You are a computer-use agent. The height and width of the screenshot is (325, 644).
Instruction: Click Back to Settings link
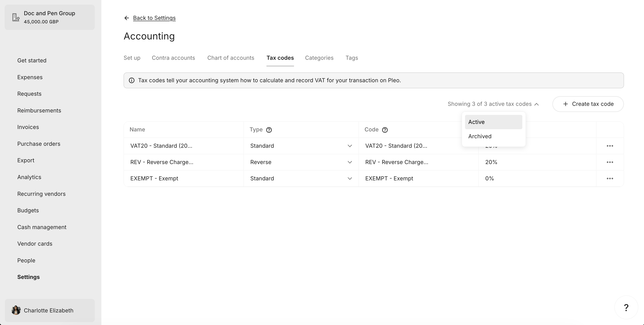[x=154, y=18]
